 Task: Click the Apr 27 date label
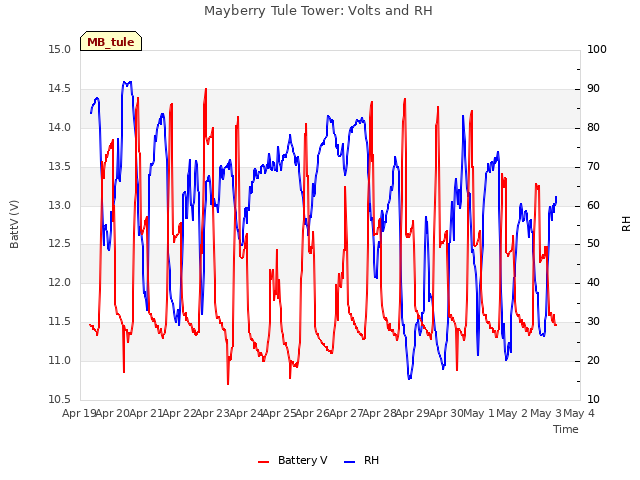pos(346,414)
